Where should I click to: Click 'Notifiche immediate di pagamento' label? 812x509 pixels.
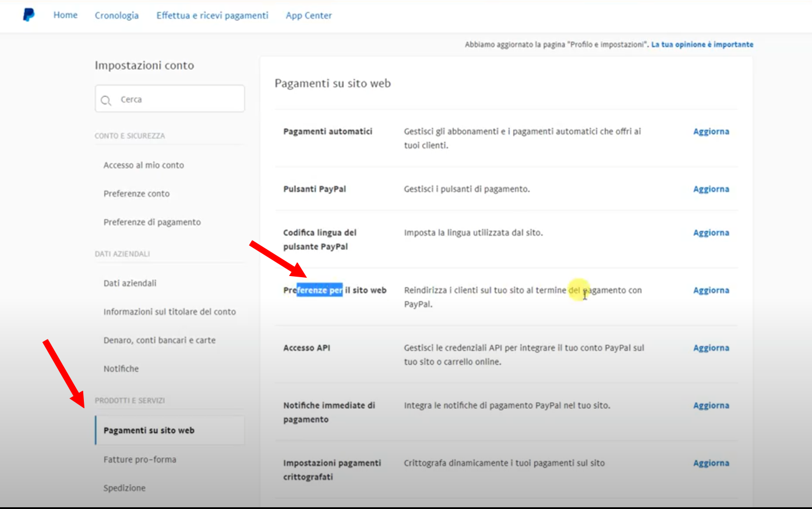point(329,413)
